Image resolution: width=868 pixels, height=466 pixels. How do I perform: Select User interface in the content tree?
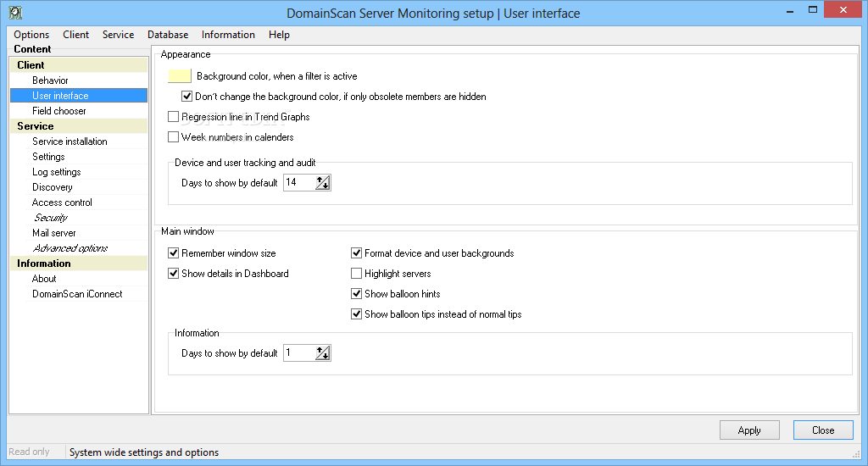(x=79, y=96)
